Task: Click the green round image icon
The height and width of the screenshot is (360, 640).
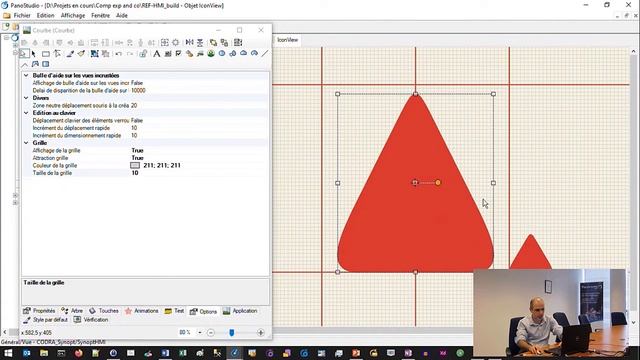Action: 211,53
